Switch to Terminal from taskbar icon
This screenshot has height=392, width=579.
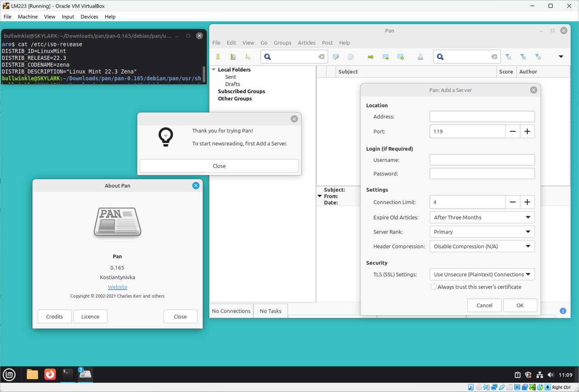(x=67, y=374)
